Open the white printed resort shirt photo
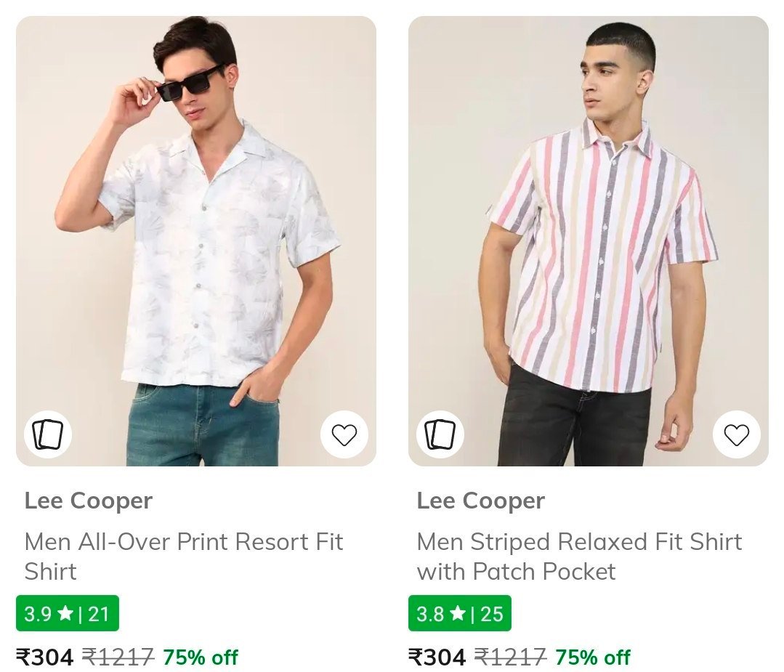This screenshot has height=672, width=784. pyautogui.click(x=196, y=240)
